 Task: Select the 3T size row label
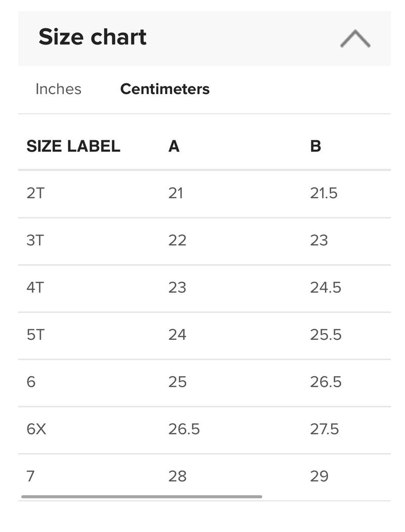coord(35,241)
